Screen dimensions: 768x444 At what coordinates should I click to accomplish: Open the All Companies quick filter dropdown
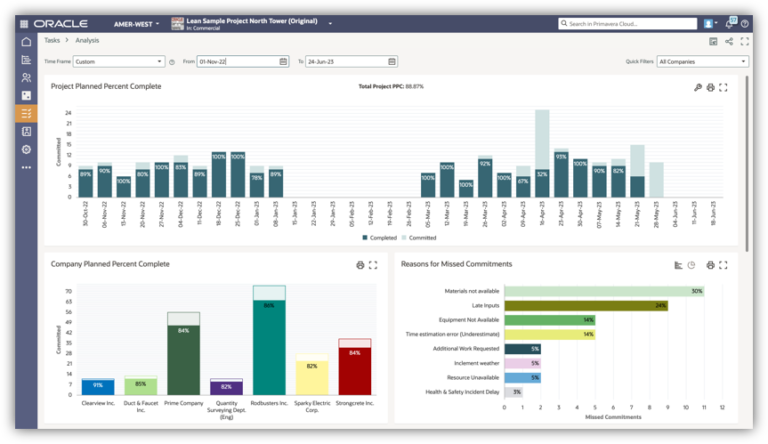(702, 61)
